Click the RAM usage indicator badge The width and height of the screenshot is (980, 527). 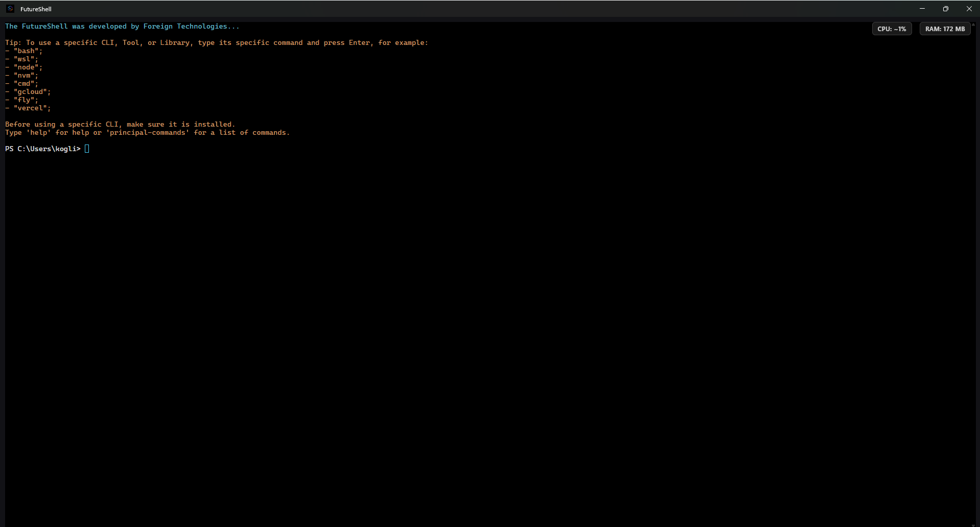945,29
